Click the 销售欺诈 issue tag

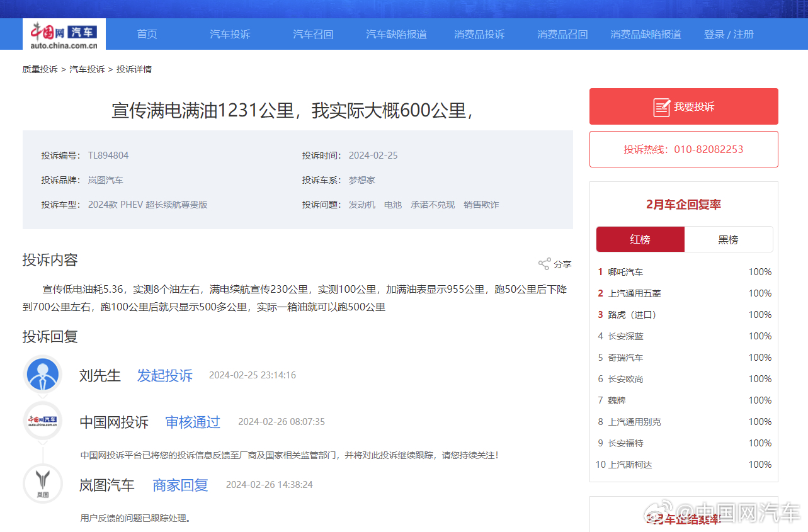click(x=481, y=205)
